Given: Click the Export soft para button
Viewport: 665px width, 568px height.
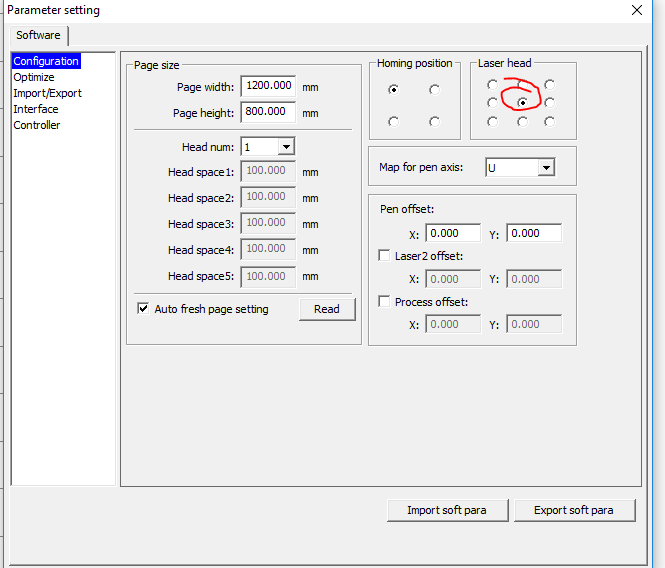Looking at the screenshot, I should tap(574, 510).
